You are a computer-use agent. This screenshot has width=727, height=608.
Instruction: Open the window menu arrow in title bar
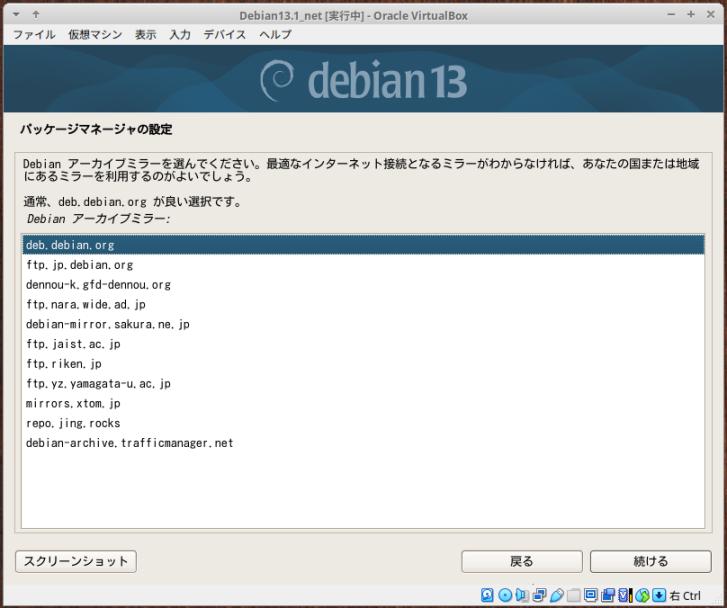coord(16,15)
